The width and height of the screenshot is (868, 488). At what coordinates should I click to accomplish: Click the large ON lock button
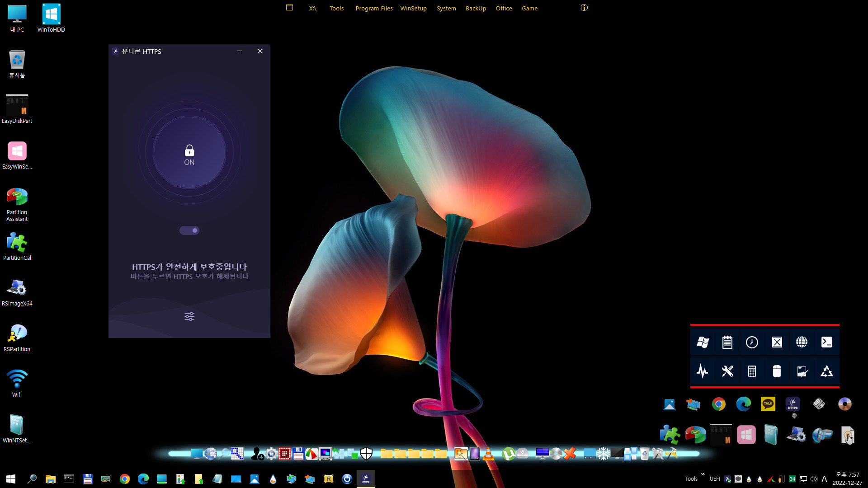pyautogui.click(x=189, y=152)
